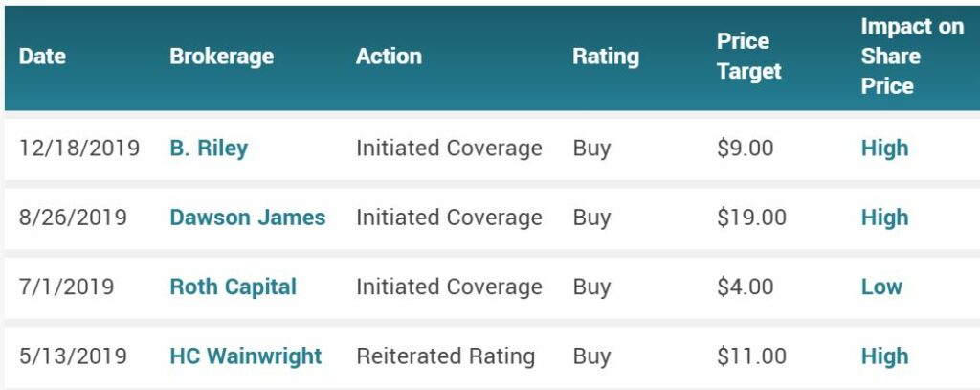Sort by the Price Target column header
Viewport: 980px width, 390px height.
coord(749,57)
